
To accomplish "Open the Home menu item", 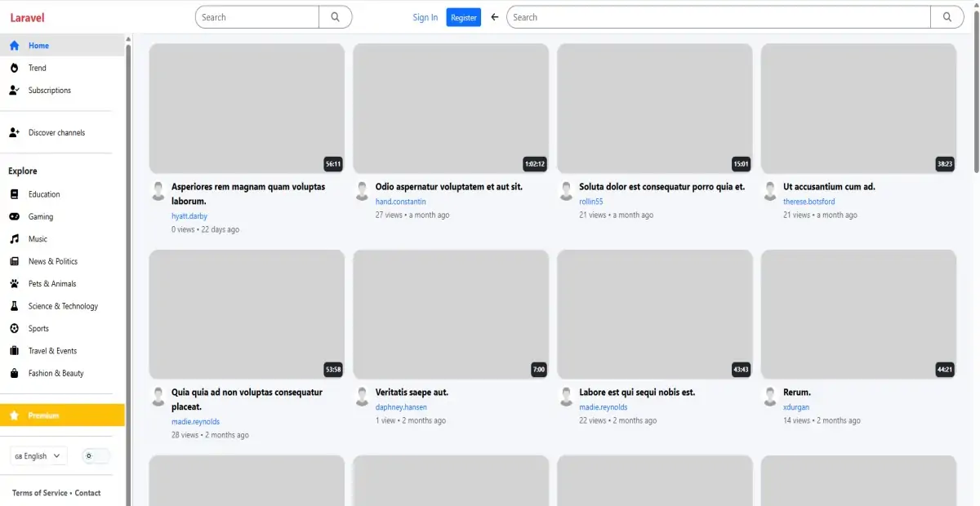I will point(62,46).
